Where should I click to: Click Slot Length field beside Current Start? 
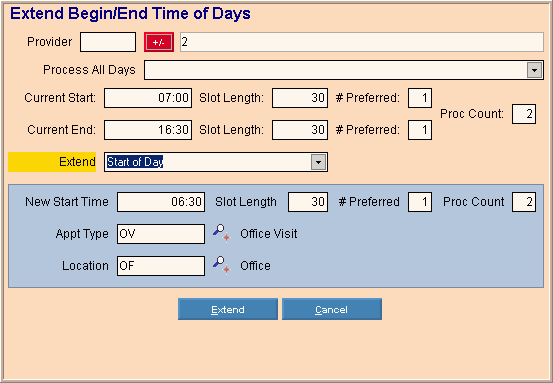point(300,98)
